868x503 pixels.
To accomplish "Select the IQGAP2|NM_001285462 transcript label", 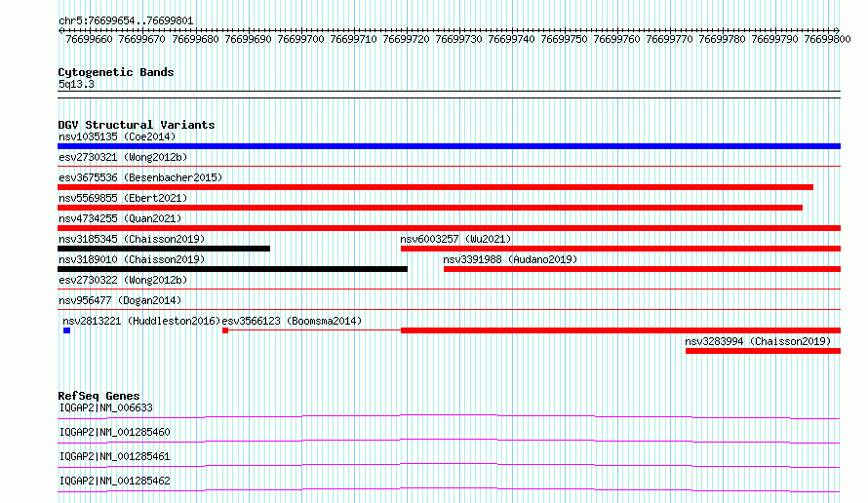I will (x=114, y=481).
